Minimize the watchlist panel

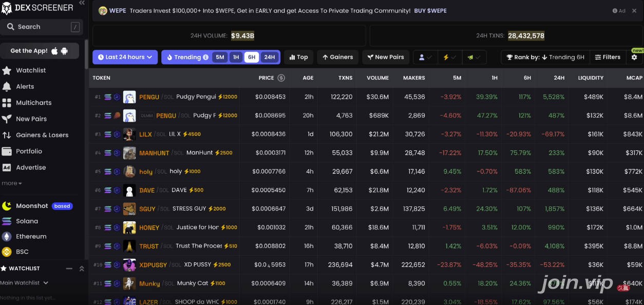69,269
